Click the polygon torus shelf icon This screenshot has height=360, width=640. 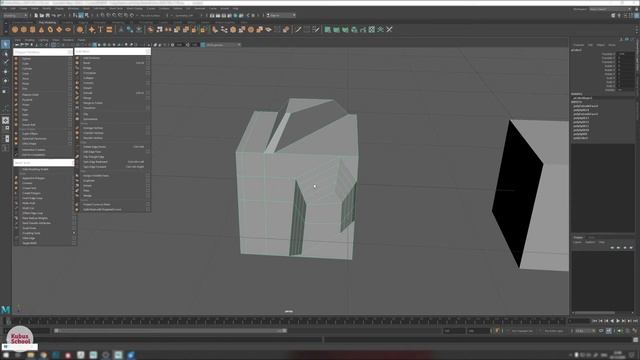pyautogui.click(x=50, y=29)
